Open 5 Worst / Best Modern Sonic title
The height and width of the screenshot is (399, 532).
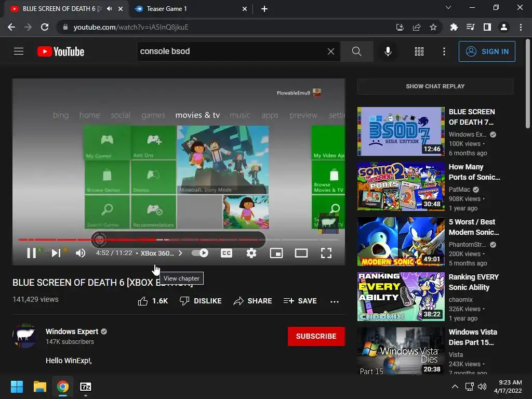(x=474, y=227)
